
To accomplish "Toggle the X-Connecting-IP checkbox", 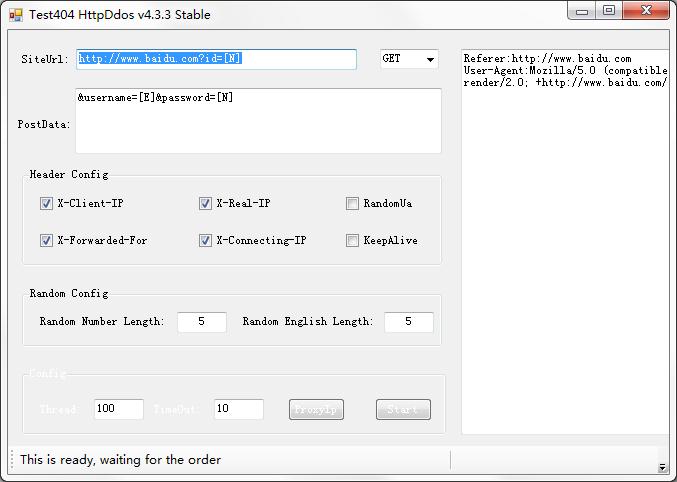I will (205, 240).
